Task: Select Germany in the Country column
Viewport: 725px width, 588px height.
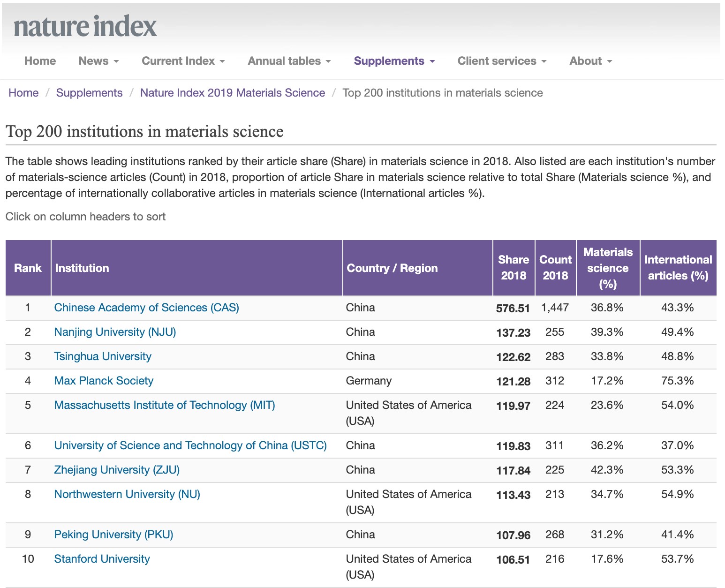Action: tap(369, 381)
